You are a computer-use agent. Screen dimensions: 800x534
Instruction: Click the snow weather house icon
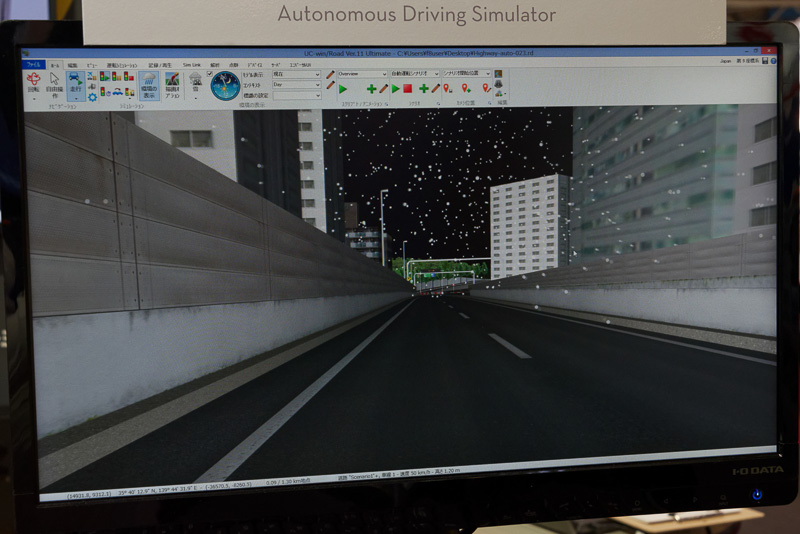(x=195, y=81)
